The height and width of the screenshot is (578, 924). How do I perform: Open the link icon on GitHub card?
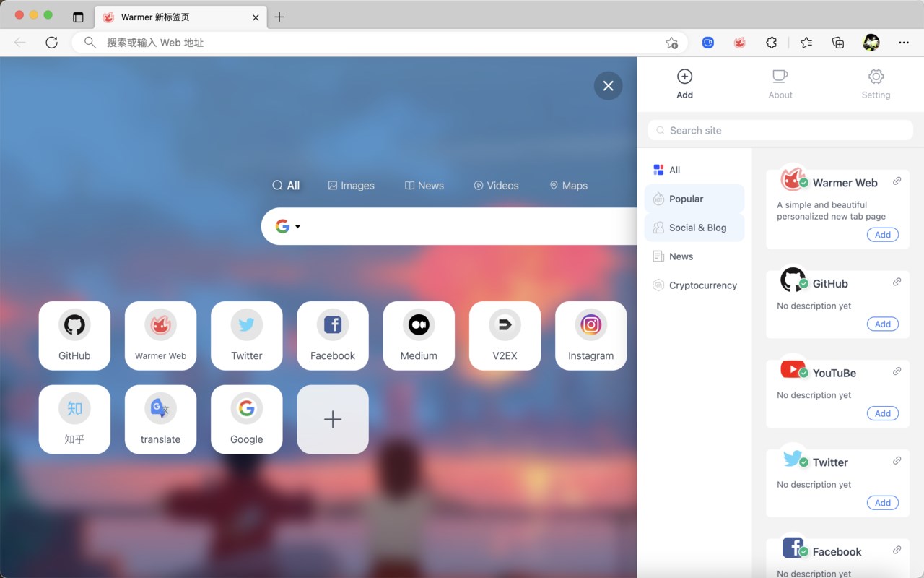click(x=897, y=282)
